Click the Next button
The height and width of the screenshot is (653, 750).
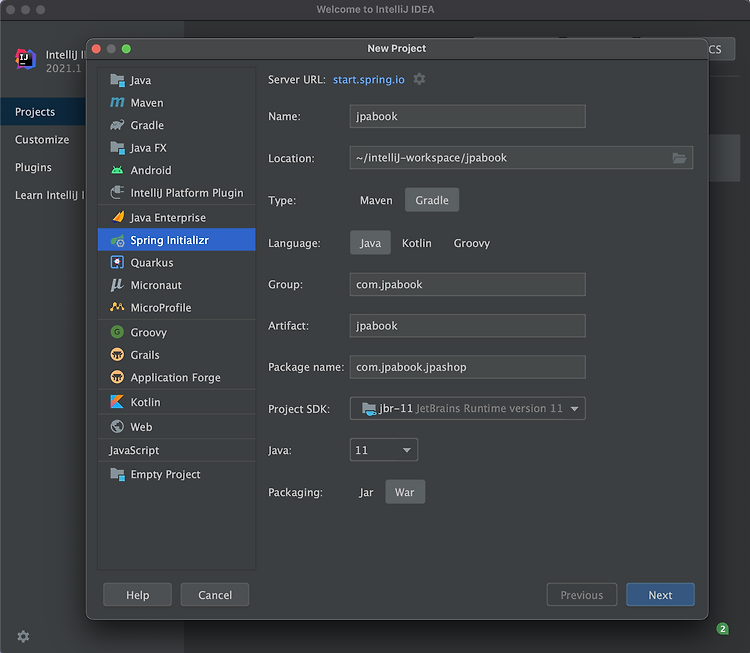660,595
